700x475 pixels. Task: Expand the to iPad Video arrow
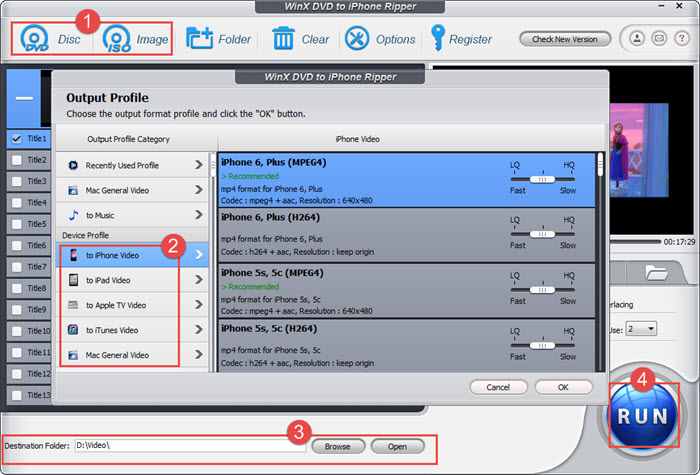(199, 280)
